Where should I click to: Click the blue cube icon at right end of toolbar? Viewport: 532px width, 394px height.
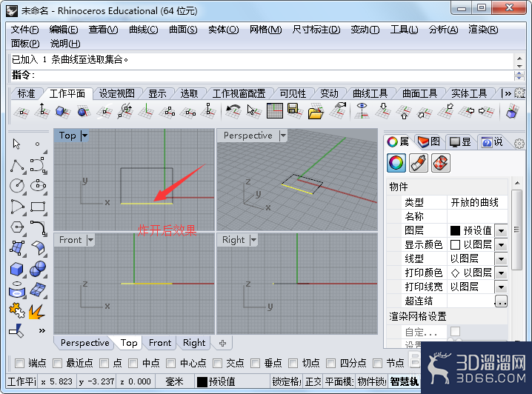tap(512, 111)
